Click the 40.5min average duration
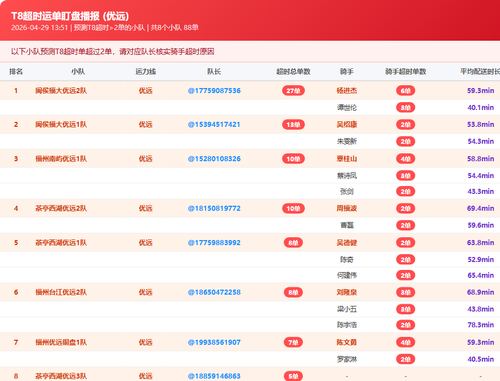This screenshot has height=381, width=500. tap(480, 359)
